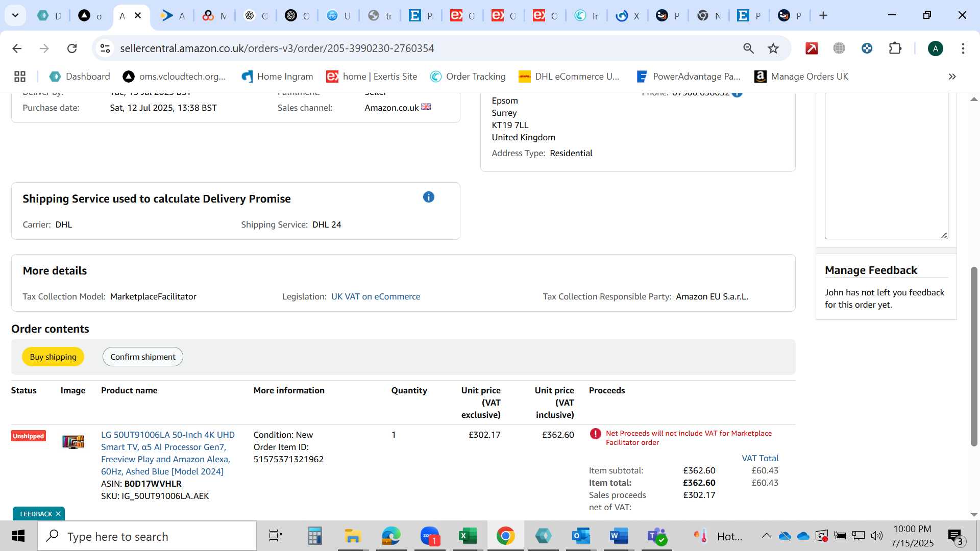Open Microsoft Edge from the taskbar

pos(391,536)
